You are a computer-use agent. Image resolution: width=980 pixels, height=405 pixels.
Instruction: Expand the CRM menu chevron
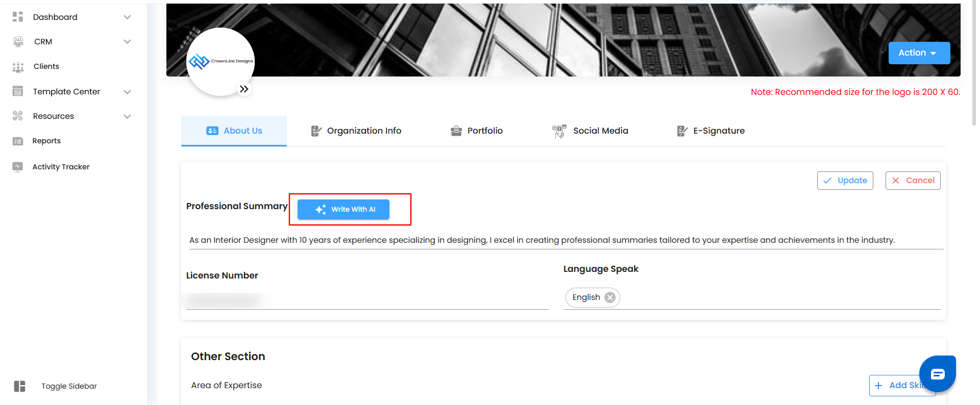click(128, 42)
